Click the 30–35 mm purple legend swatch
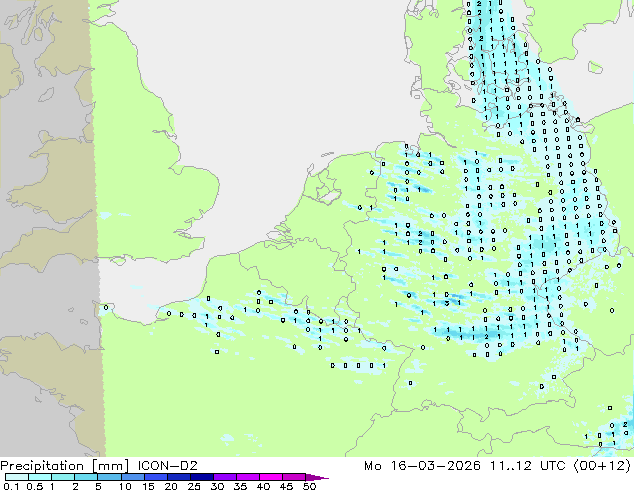 [x=225, y=477]
